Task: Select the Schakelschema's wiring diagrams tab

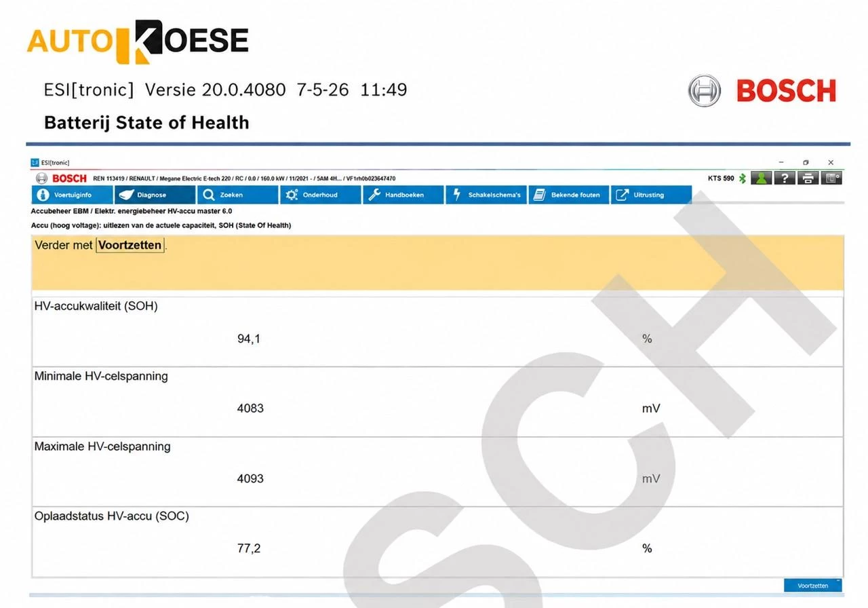Action: coord(486,195)
